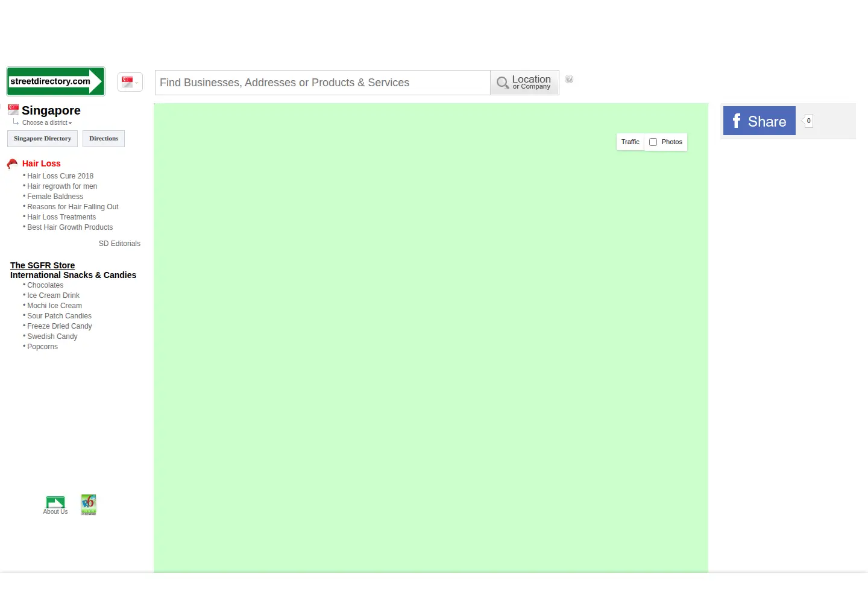Viewport: 868px width, 603px height.
Task: Open Mochi Ice Cream link
Action: point(54,306)
